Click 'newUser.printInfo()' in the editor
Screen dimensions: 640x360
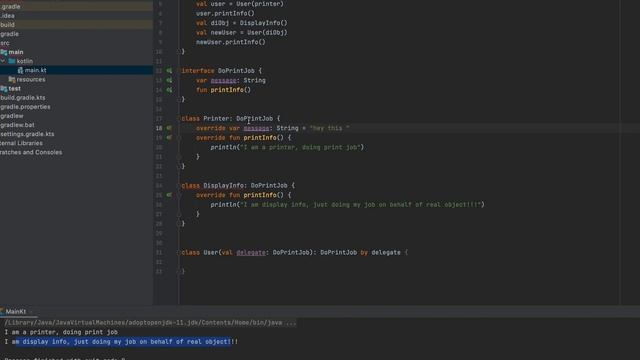[231, 42]
